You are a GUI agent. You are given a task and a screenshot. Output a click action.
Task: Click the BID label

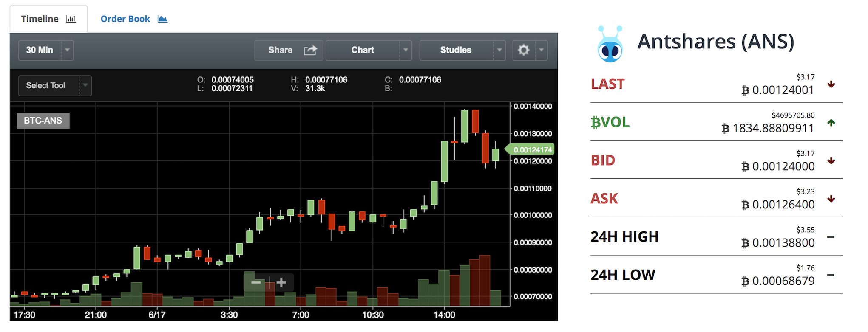pos(603,160)
